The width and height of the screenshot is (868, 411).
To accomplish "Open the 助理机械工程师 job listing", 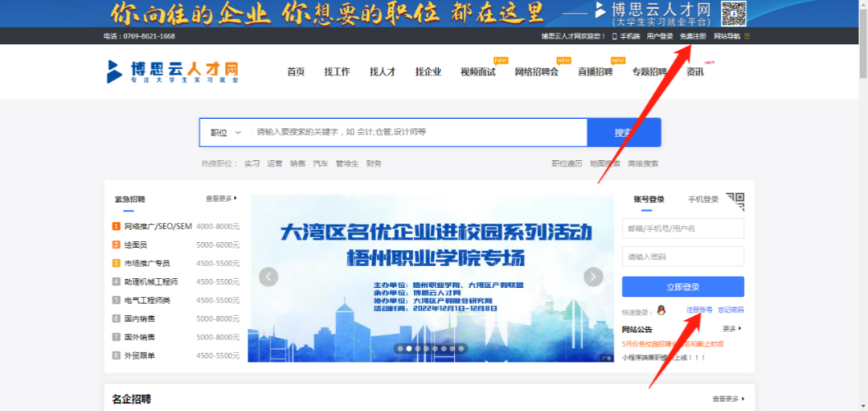I will pyautogui.click(x=151, y=282).
